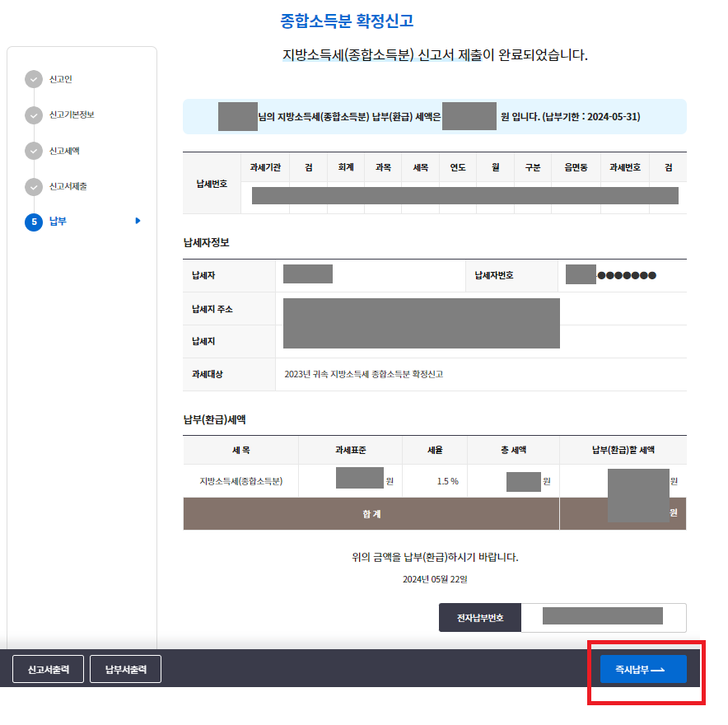The height and width of the screenshot is (725, 728).
Task: Click the 과세기관 column header
Action: 265,167
